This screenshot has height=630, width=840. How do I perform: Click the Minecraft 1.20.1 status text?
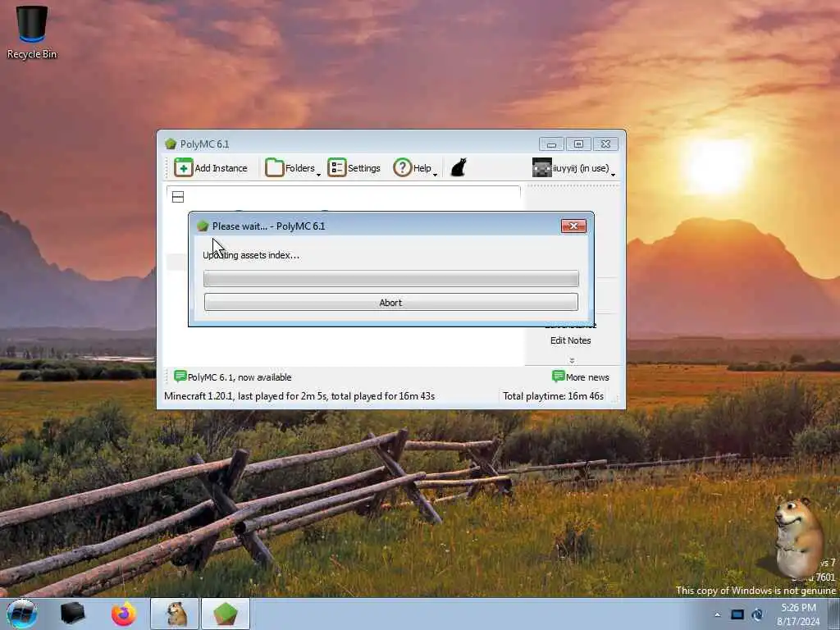(x=299, y=396)
